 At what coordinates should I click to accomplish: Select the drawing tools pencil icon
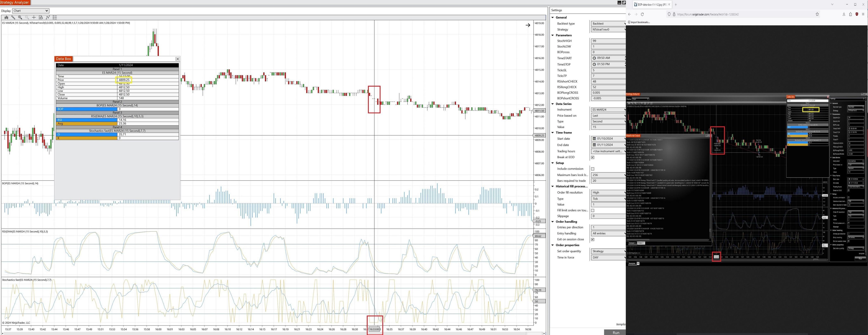[x=13, y=17]
